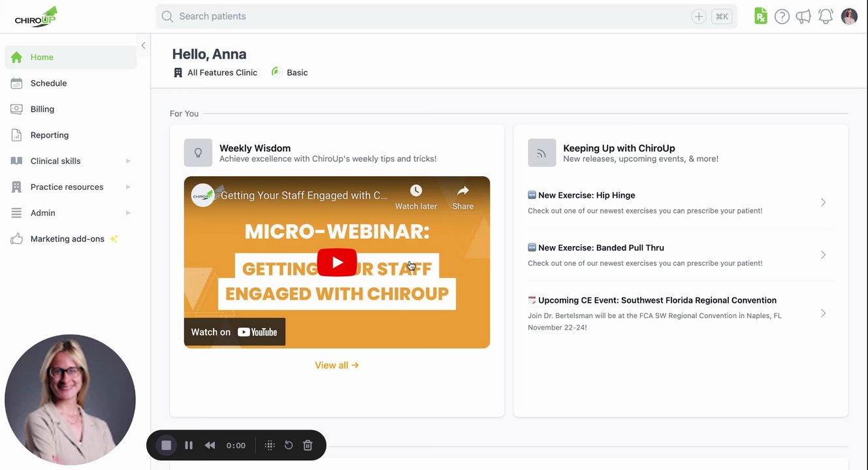Click the Clinical skills book icon
This screenshot has height=470, width=868.
tap(17, 161)
